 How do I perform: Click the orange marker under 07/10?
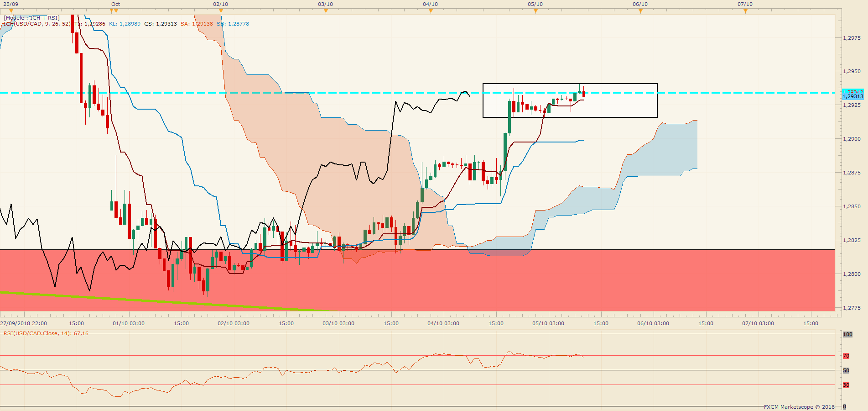click(x=745, y=11)
